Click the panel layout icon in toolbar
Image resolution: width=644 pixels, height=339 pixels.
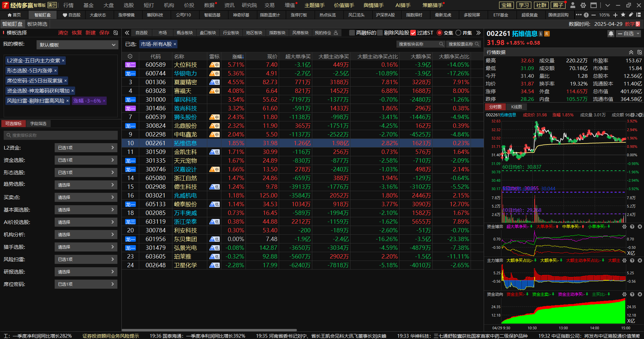(x=638, y=15)
